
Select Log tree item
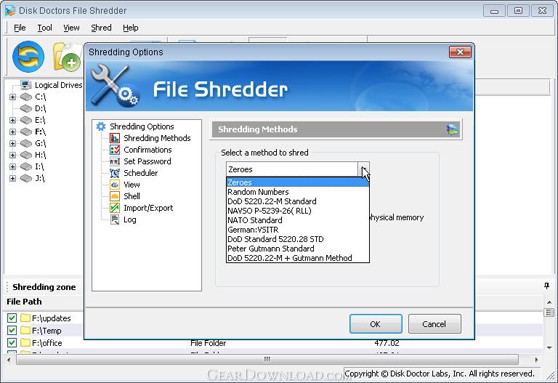point(130,220)
